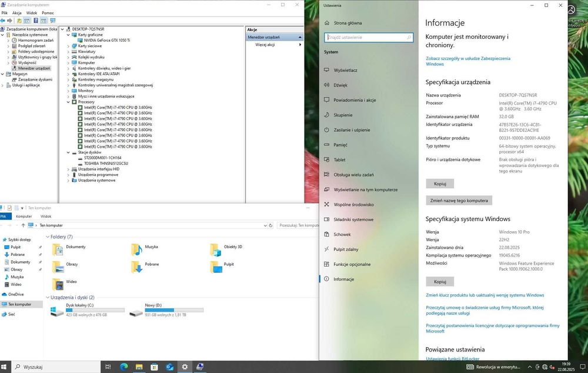
Task: Select the Dysk lokalny (C:) drive
Action: coord(88,311)
